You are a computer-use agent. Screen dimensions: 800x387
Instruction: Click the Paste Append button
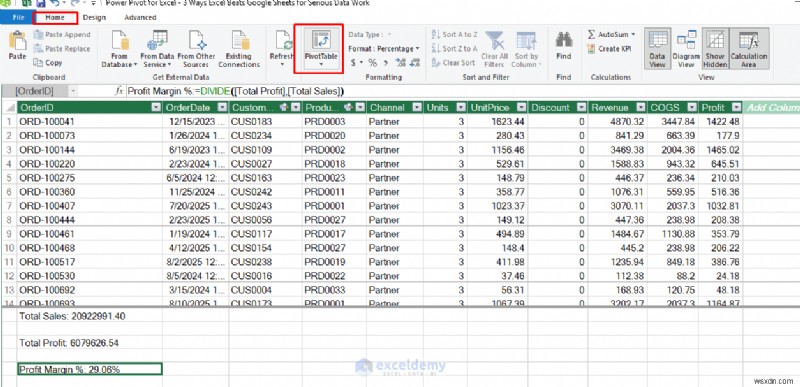pyautogui.click(x=62, y=35)
